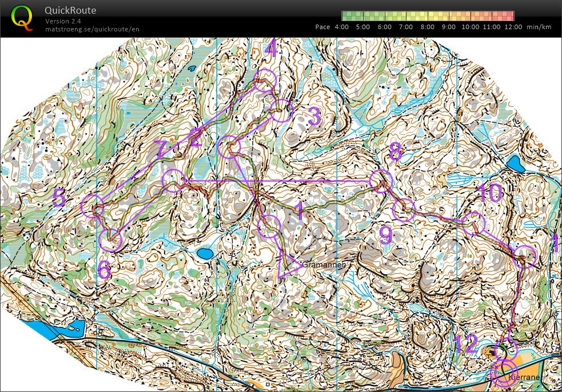Click the purple number 3 control label

(314, 117)
